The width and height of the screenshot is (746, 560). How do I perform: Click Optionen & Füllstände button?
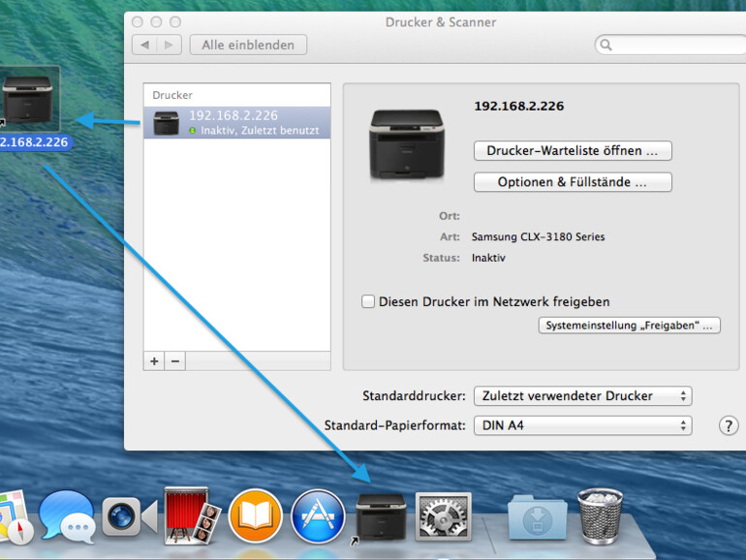[x=573, y=182]
